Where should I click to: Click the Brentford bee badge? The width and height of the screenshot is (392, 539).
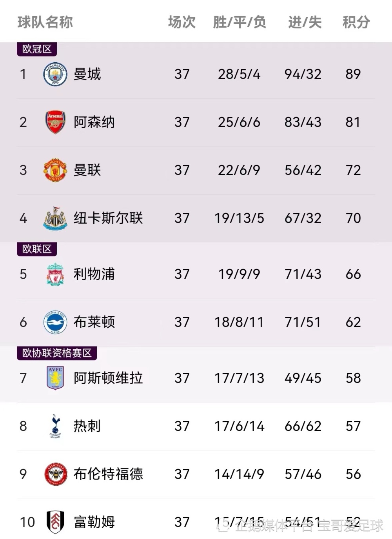pos(55,474)
